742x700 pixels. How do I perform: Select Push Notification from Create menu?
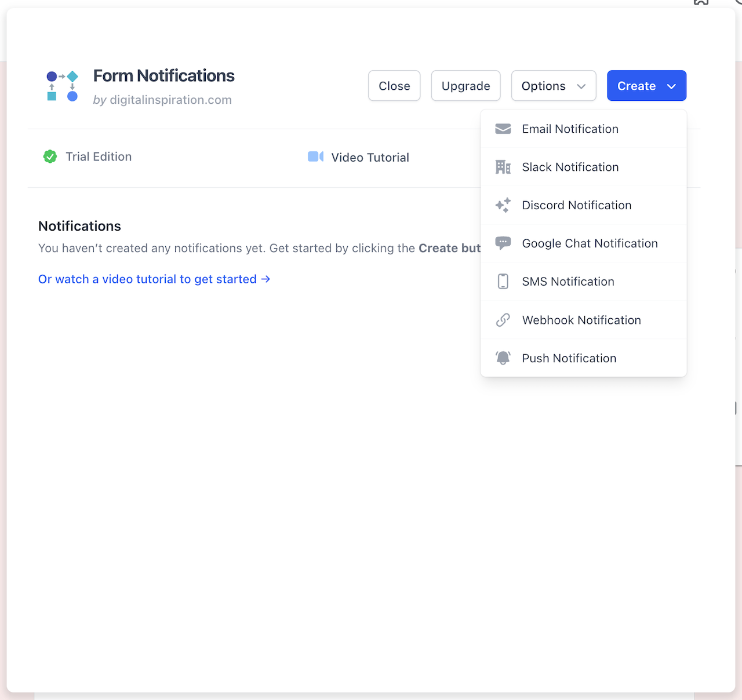569,358
